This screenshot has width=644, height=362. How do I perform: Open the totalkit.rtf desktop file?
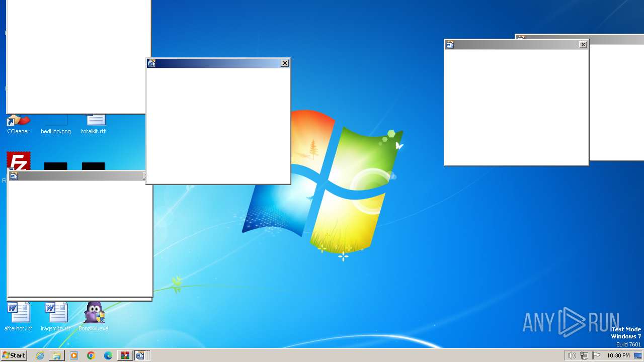point(94,124)
